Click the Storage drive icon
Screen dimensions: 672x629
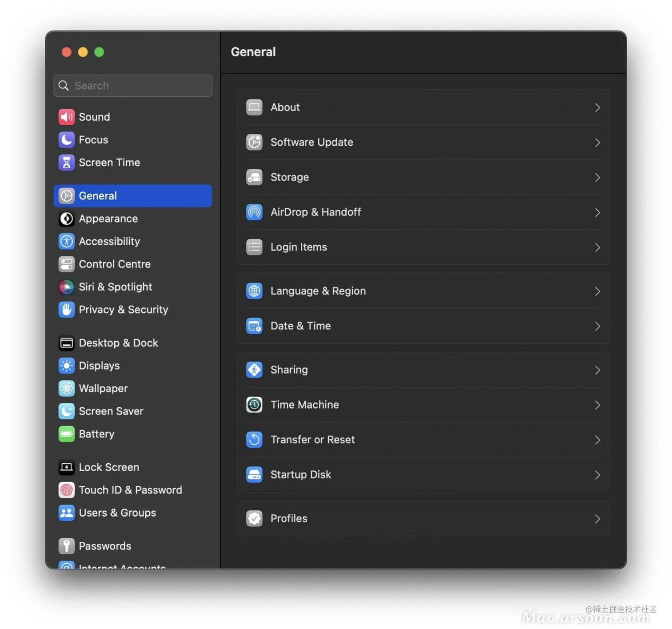[x=254, y=177]
